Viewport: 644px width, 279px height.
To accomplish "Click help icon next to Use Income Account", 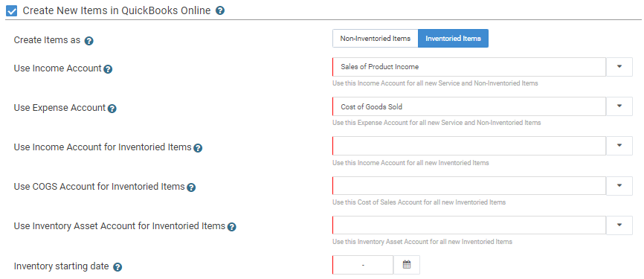I will point(108,69).
